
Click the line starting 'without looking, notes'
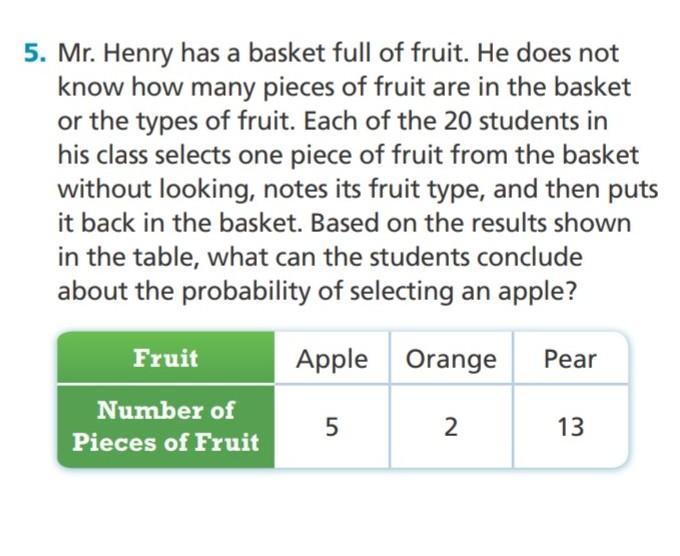343,191
